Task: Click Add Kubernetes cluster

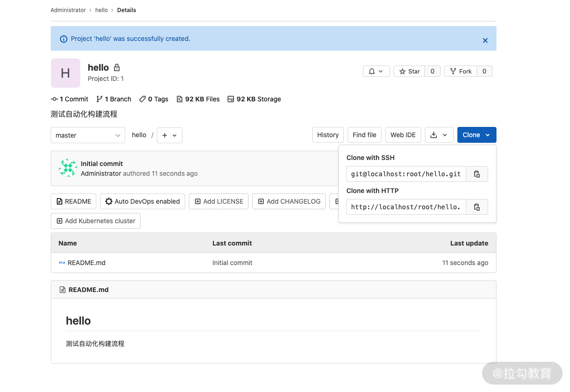Action: point(95,221)
